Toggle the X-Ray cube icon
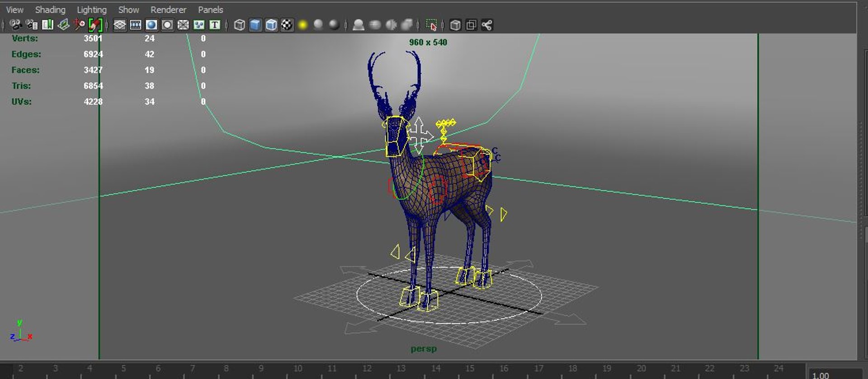This screenshot has height=379, width=868. pos(455,25)
